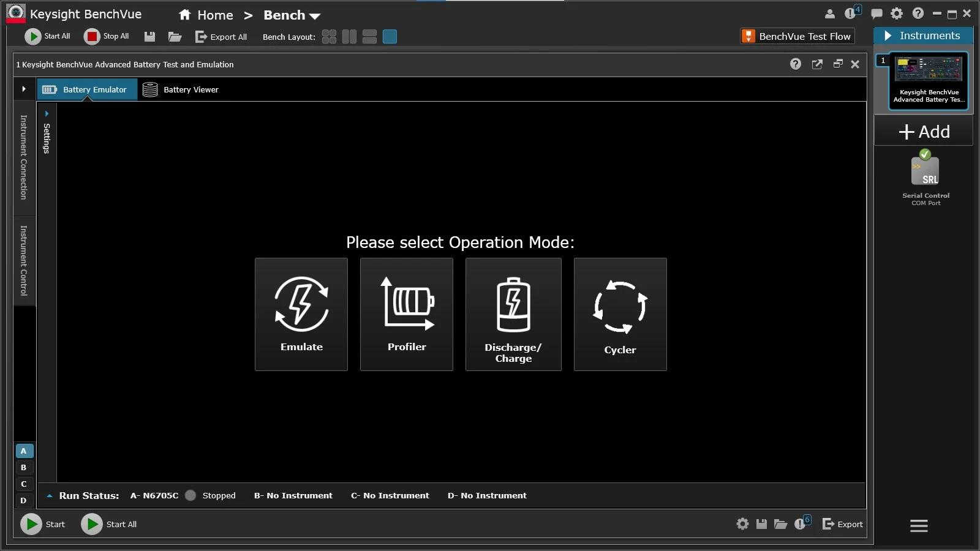
Task: Collapse the Instruments panel header
Action: 923,36
